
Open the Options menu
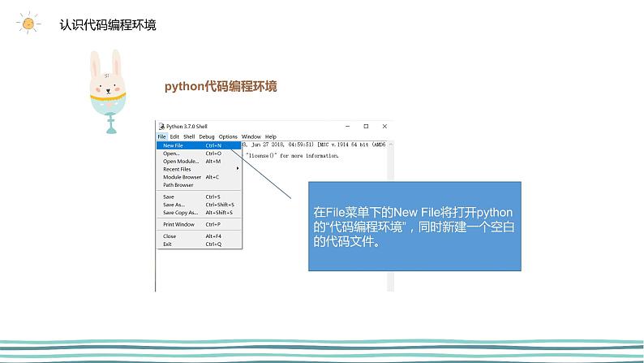(x=228, y=136)
